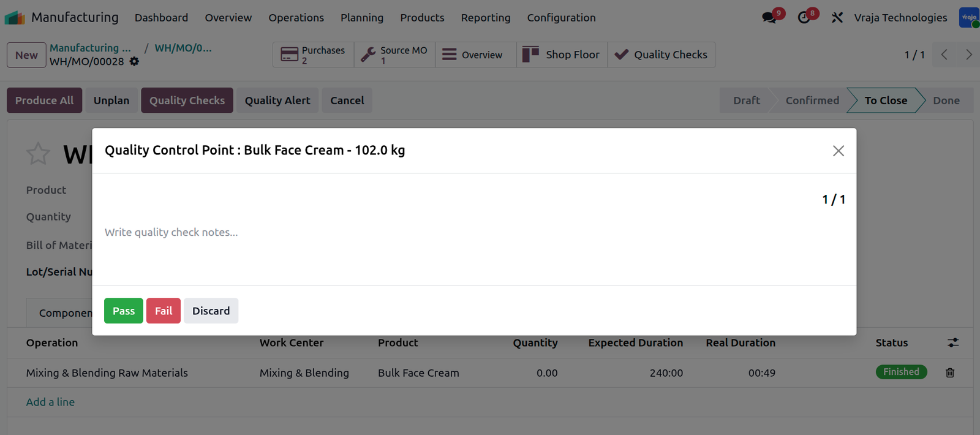Click the Bulk Face Cream product cell

418,373
